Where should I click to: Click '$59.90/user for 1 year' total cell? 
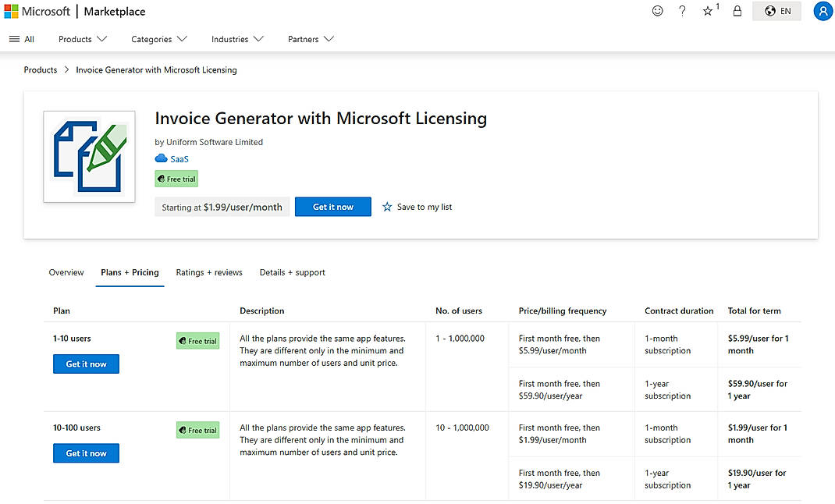pos(757,389)
